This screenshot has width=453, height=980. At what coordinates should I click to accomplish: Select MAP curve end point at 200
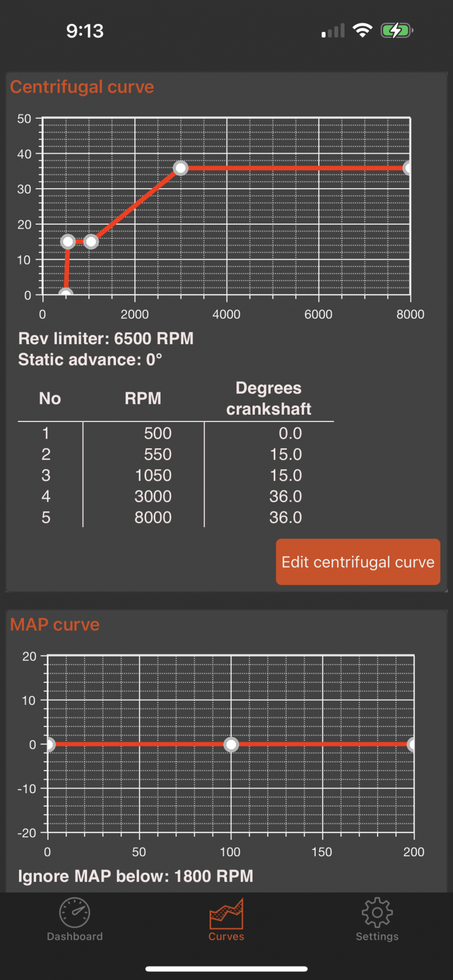tap(413, 744)
